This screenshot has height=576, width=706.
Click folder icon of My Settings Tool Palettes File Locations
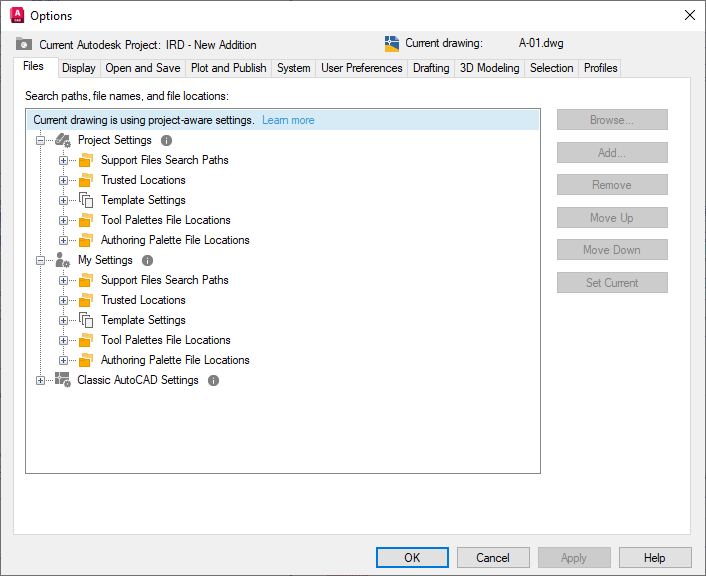pos(86,340)
